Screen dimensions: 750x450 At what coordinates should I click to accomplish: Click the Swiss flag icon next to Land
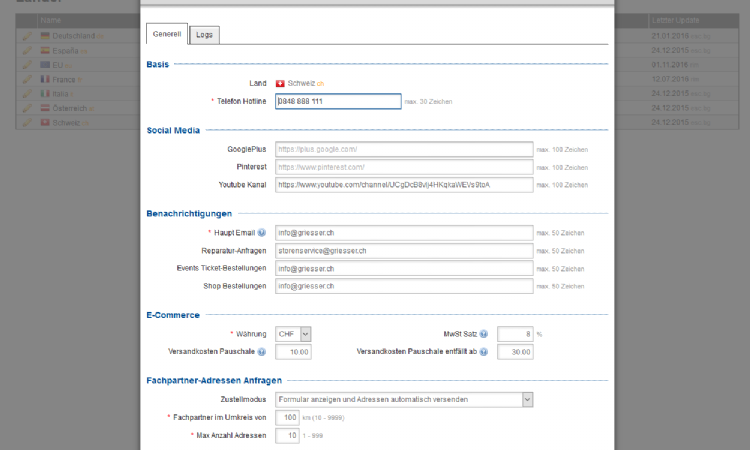pyautogui.click(x=280, y=83)
